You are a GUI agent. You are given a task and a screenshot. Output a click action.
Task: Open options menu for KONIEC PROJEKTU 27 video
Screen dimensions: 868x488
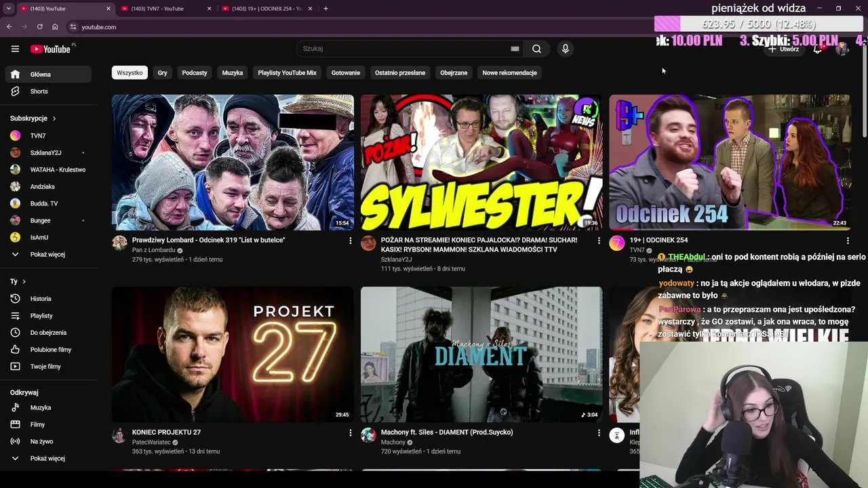(x=350, y=432)
